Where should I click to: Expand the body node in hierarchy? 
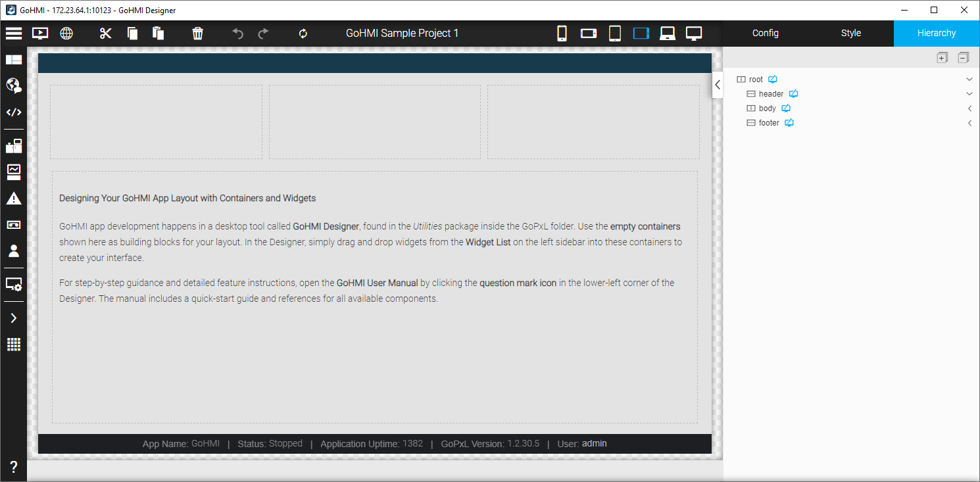tap(969, 108)
